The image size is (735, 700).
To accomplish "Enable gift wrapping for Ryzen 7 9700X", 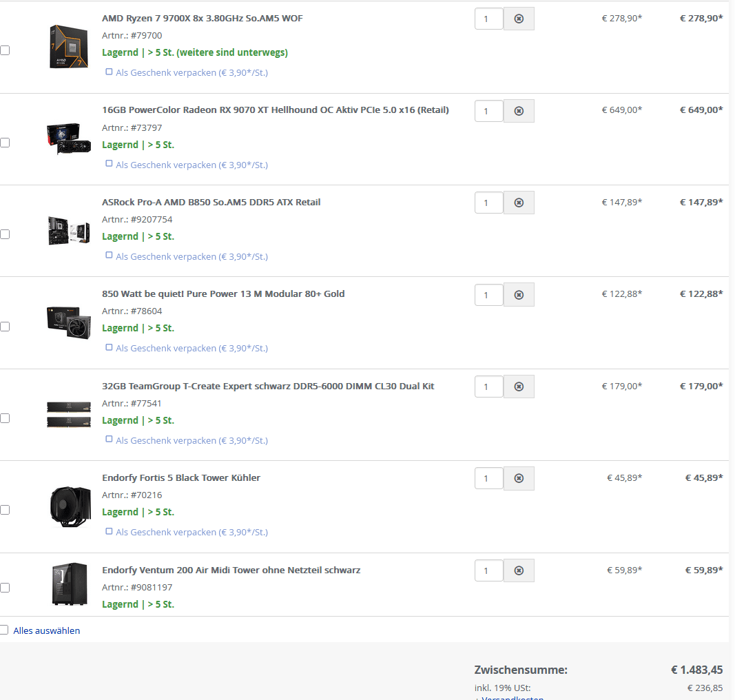I will pos(109,72).
